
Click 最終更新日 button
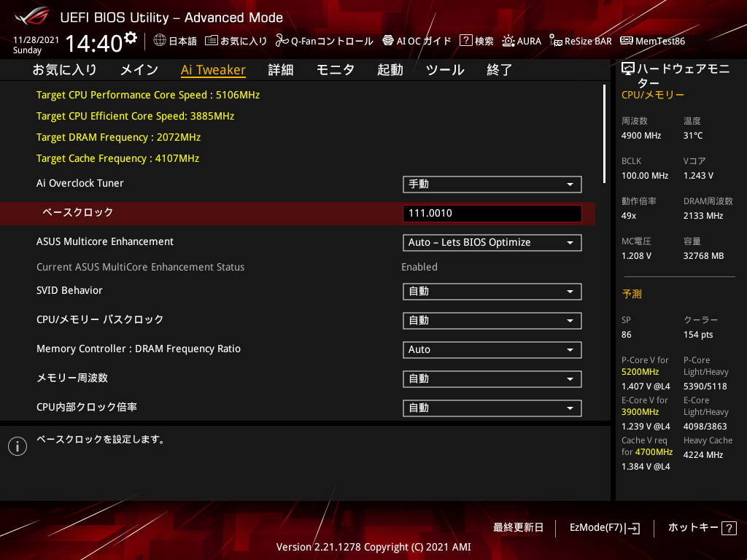(518, 528)
